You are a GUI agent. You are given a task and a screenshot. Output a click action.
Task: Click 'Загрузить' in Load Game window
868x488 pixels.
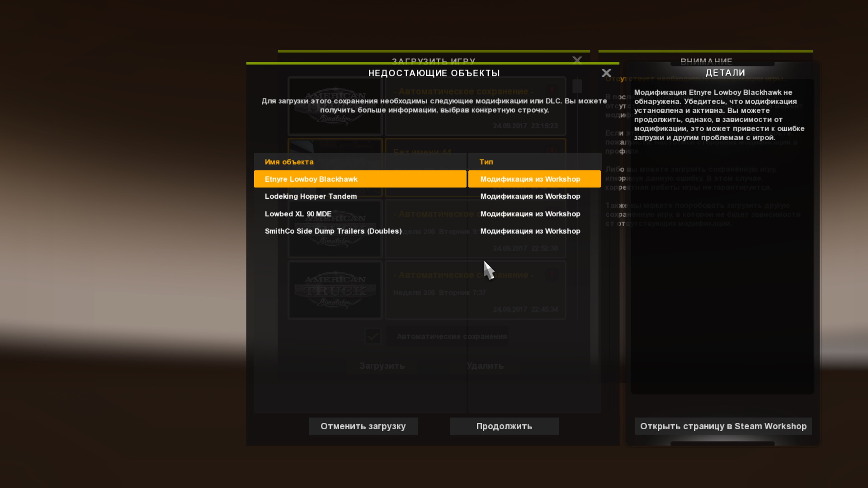[x=382, y=366]
